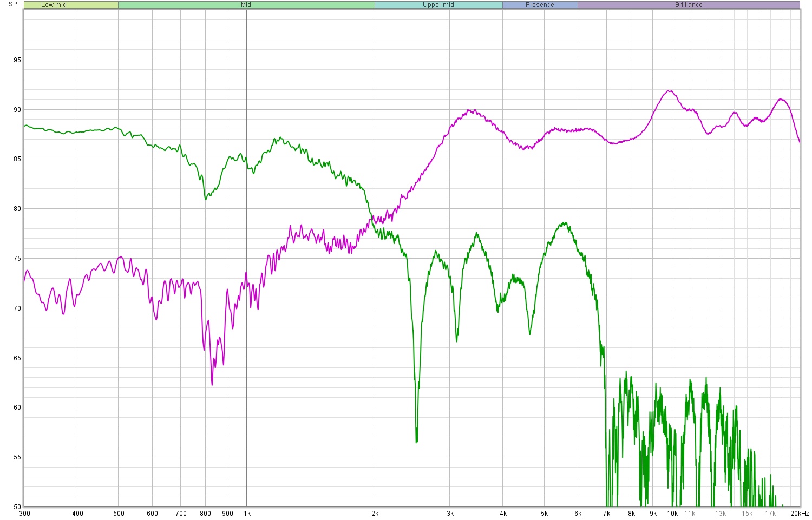This screenshot has height=520, width=812.
Task: Click the 400 frequency axis label
Action: click(x=77, y=514)
